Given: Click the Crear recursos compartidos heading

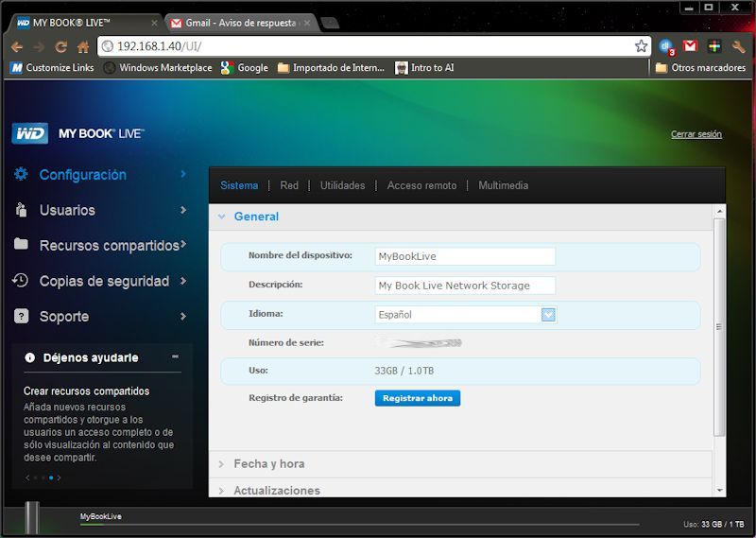Looking at the screenshot, I should pyautogui.click(x=86, y=391).
